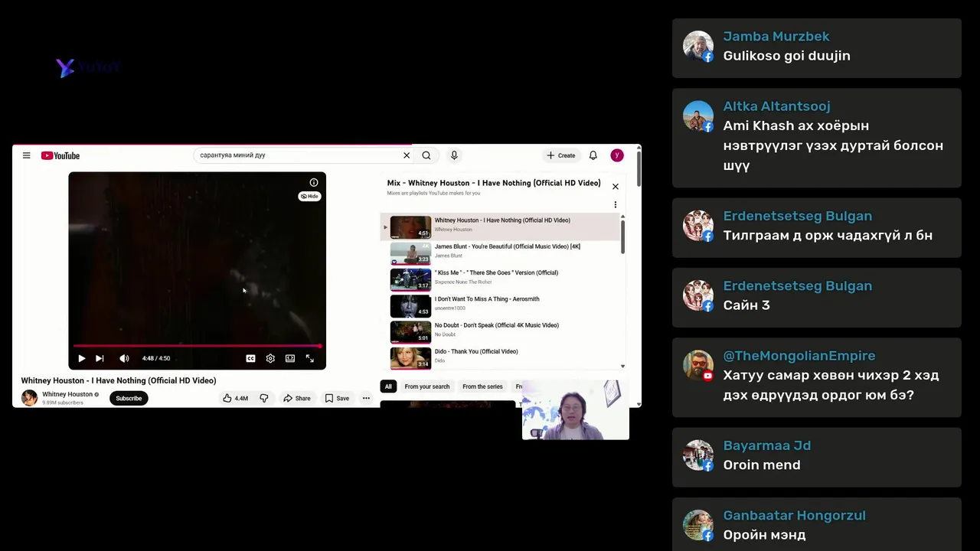Viewport: 980px width, 551px height.
Task: Open Whitney Houston channel avatar
Action: click(x=29, y=398)
